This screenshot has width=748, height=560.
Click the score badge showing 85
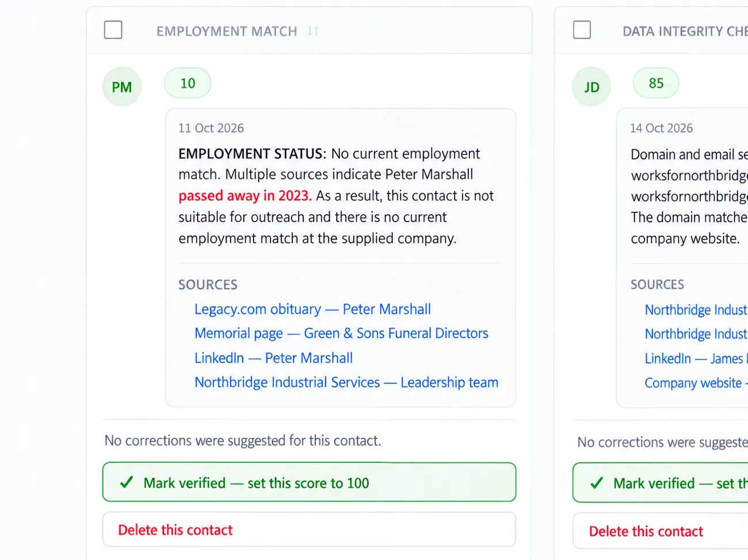(x=656, y=83)
